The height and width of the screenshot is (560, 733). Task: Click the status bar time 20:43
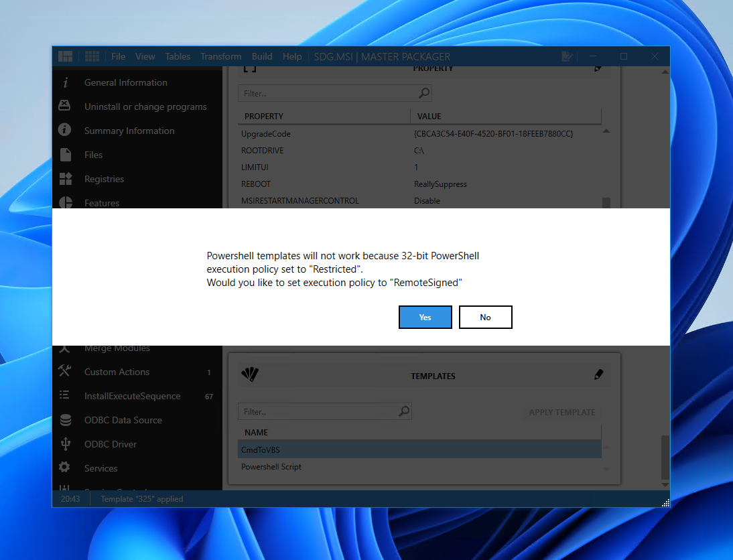click(70, 499)
